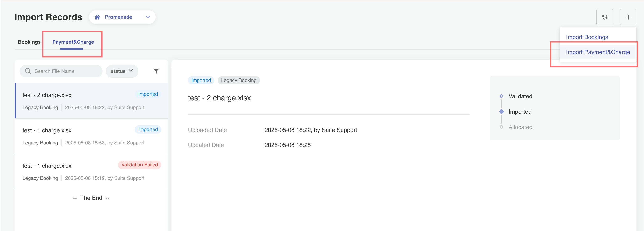Click the plus add import button
This screenshot has height=231, width=644.
click(628, 17)
